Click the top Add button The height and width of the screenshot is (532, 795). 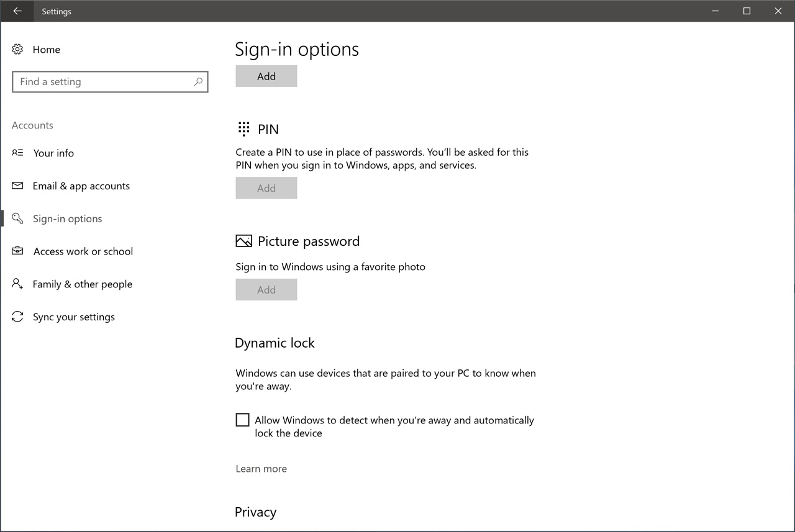(266, 76)
